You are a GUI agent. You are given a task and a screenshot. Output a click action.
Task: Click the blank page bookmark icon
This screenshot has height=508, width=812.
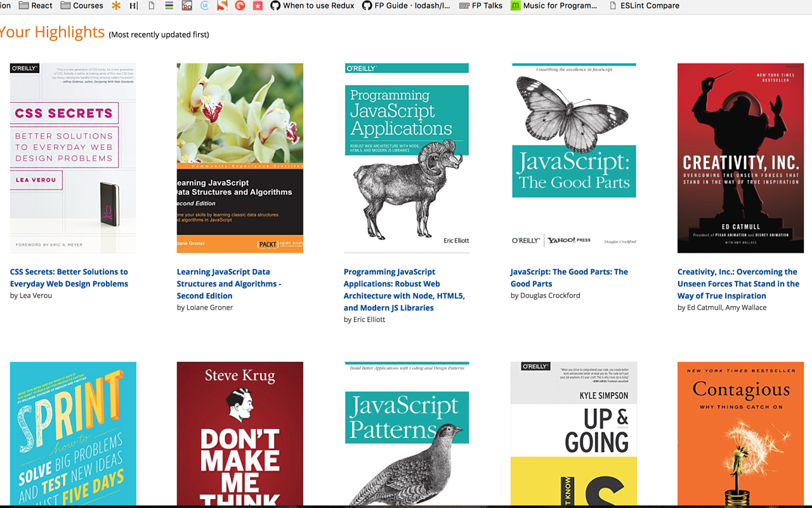click(151, 6)
